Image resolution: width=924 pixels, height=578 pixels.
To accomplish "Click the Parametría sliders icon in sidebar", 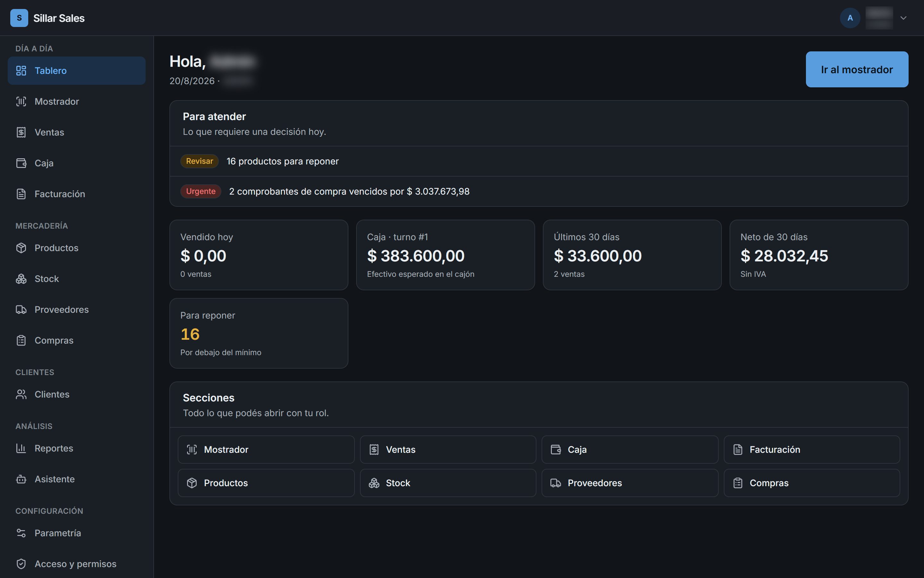I will click(x=21, y=533).
